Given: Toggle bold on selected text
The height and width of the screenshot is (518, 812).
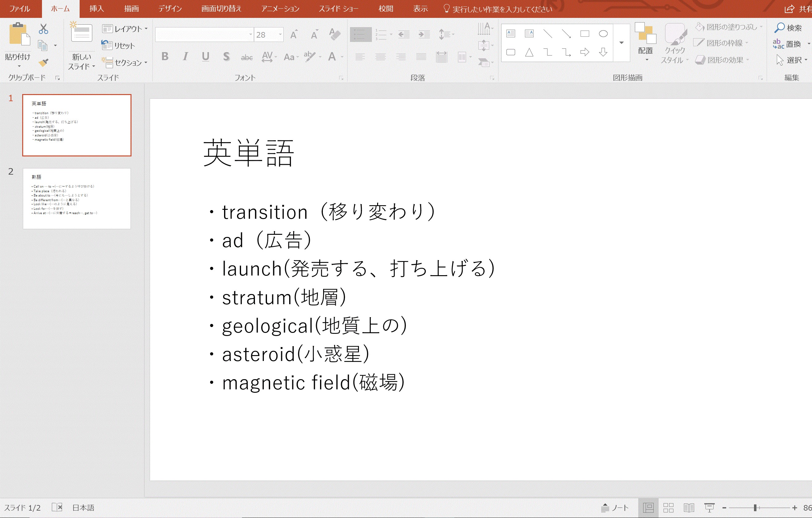Looking at the screenshot, I should click(165, 57).
